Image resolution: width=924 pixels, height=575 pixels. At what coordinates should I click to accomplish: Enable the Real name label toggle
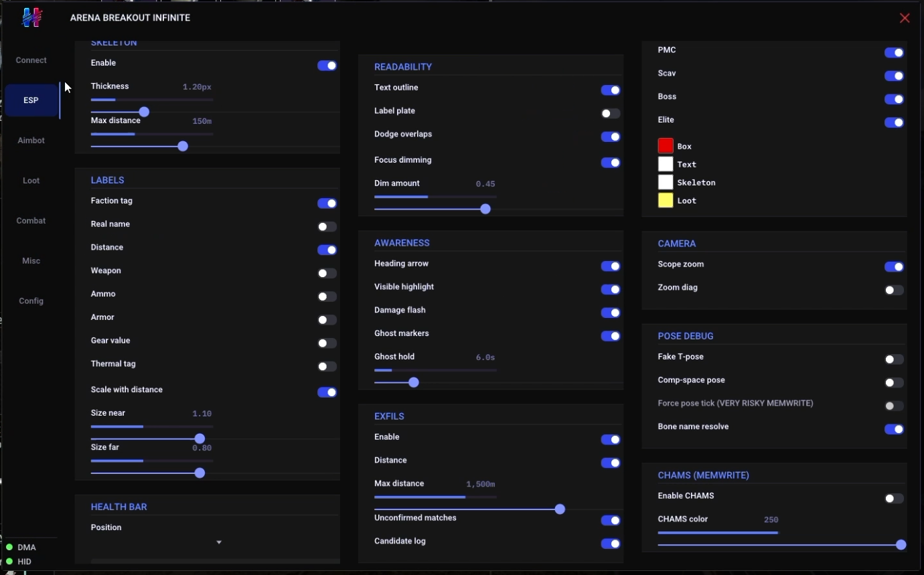click(327, 227)
